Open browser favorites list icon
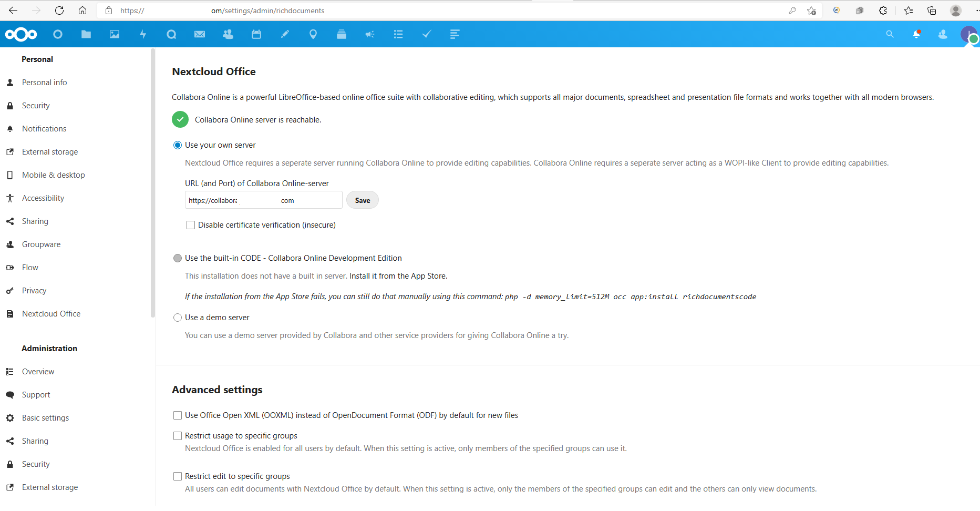This screenshot has width=980, height=511. (x=909, y=11)
